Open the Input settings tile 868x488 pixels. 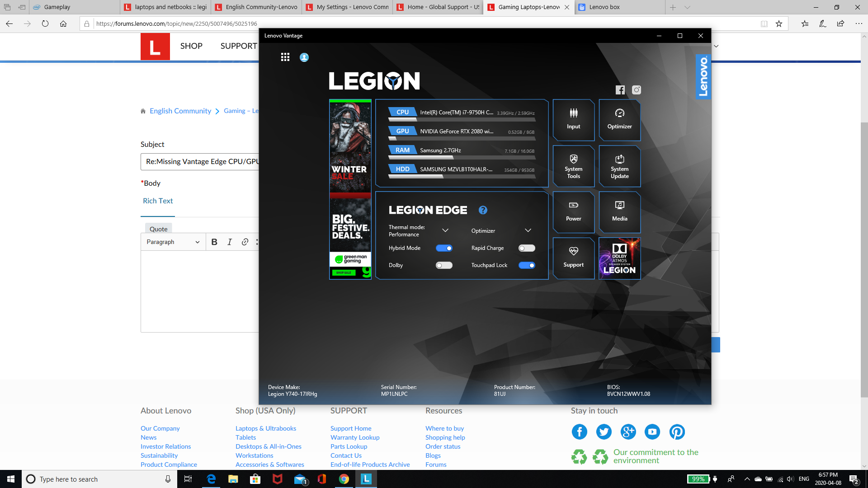point(573,120)
